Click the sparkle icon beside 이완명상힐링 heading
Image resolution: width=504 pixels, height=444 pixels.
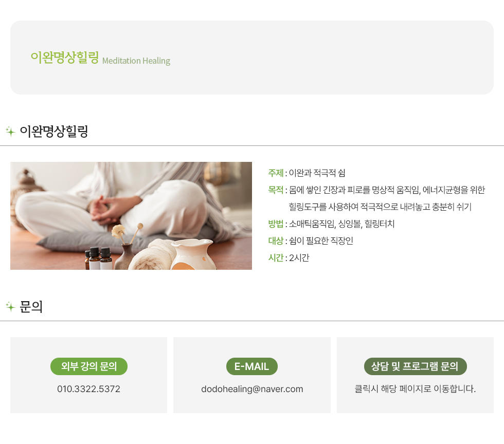pos(11,132)
